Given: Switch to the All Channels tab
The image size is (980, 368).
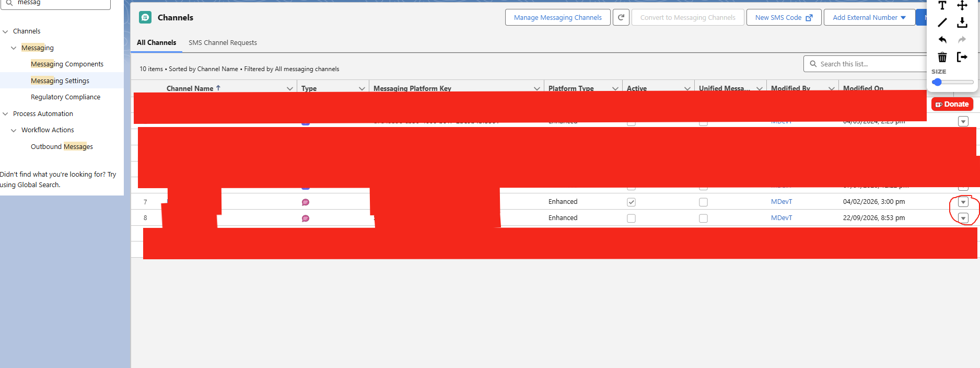Looking at the screenshot, I should [156, 42].
